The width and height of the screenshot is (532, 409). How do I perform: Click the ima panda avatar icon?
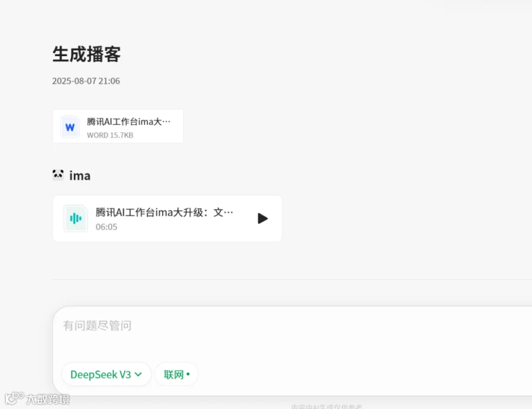58,175
